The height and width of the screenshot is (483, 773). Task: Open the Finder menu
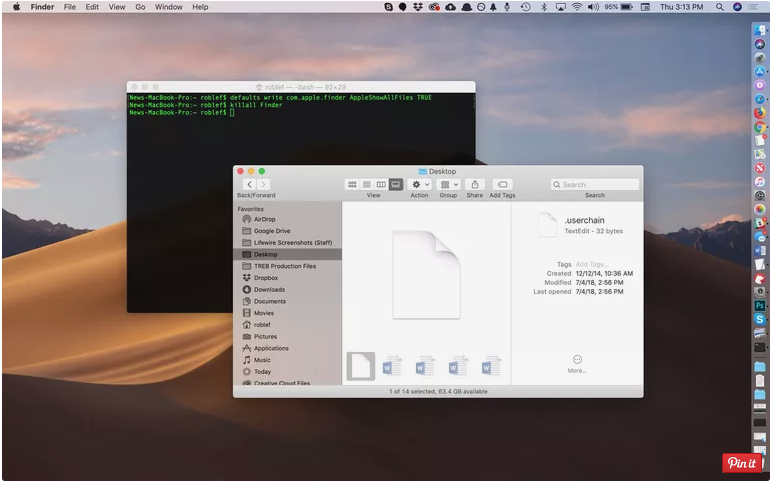[x=42, y=7]
